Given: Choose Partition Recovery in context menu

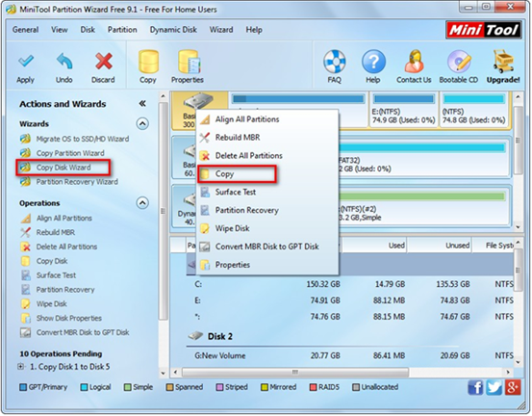Looking at the screenshot, I should click(x=267, y=211).
